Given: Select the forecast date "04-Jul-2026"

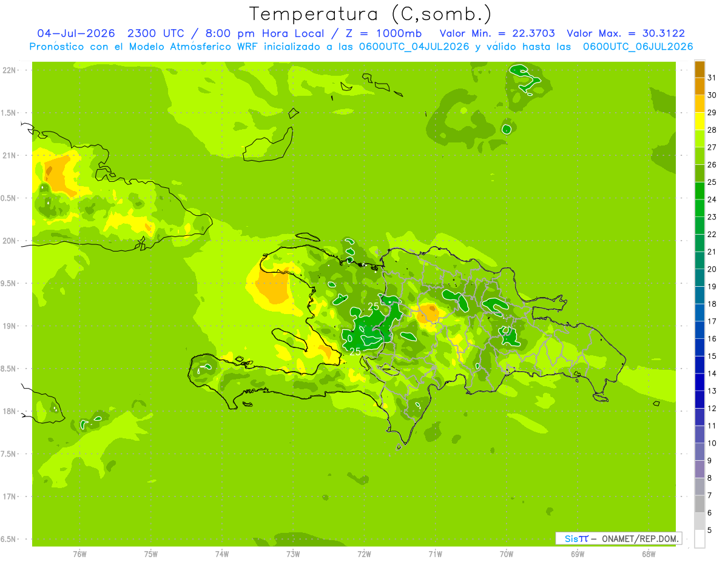Looking at the screenshot, I should point(77,33).
